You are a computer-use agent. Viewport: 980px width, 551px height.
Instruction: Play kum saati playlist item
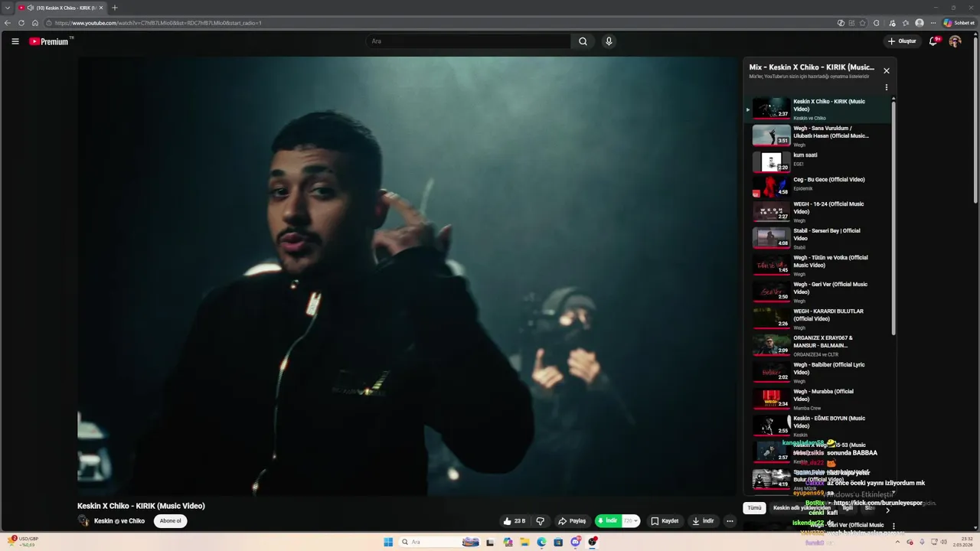[x=818, y=162]
